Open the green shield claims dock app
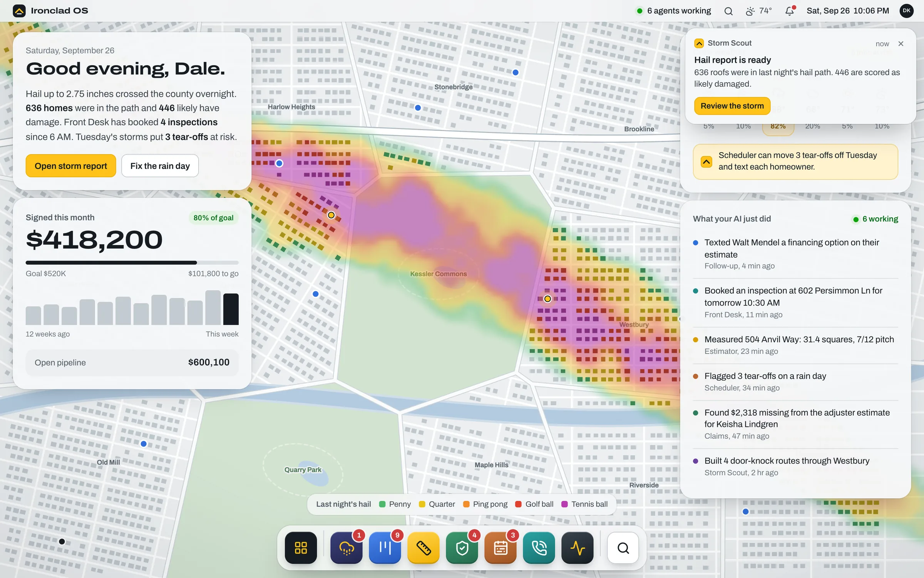The width and height of the screenshot is (924, 578). point(462,548)
